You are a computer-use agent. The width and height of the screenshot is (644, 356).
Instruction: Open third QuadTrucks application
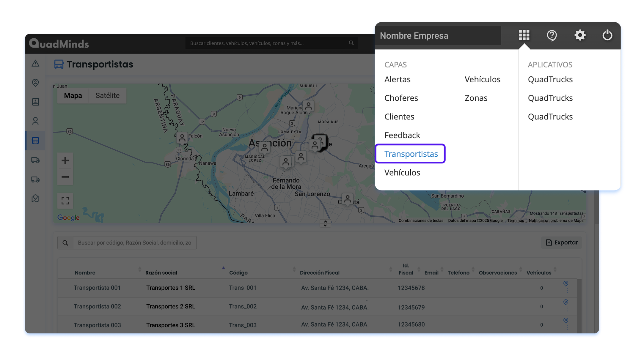point(550,116)
